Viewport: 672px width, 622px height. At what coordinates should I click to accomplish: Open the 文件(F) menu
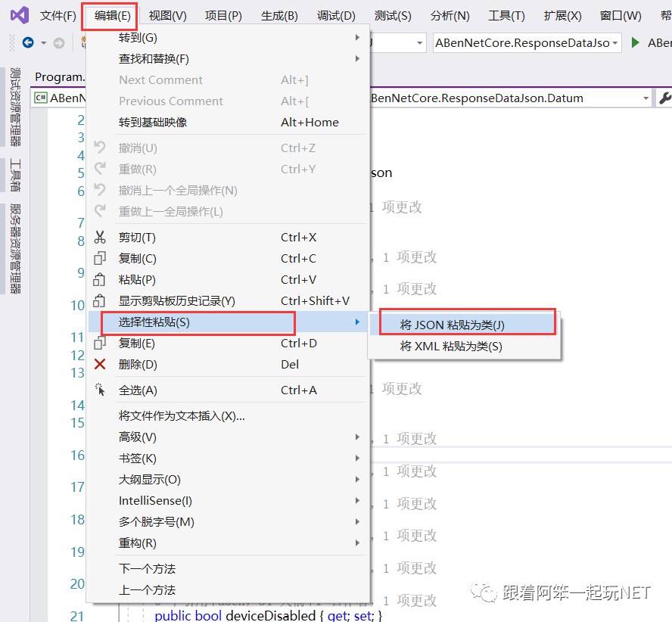point(58,16)
